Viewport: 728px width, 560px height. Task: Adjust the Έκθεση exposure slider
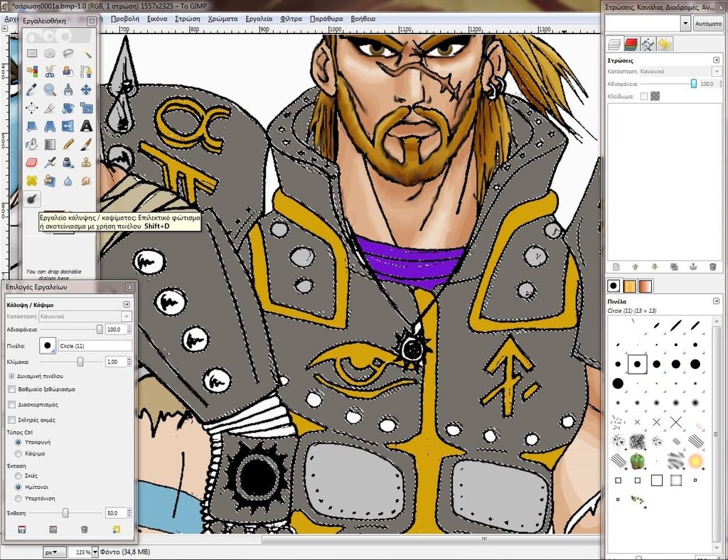pyautogui.click(x=65, y=513)
